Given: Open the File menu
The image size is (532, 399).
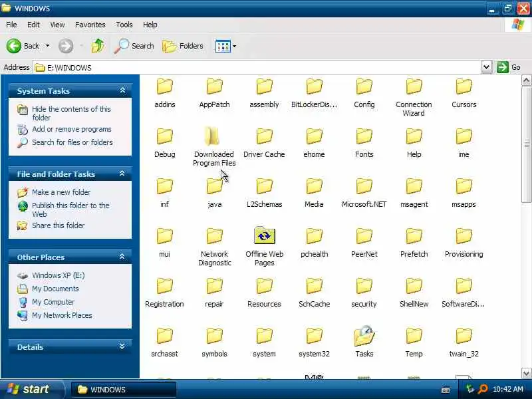Looking at the screenshot, I should click(x=11, y=25).
